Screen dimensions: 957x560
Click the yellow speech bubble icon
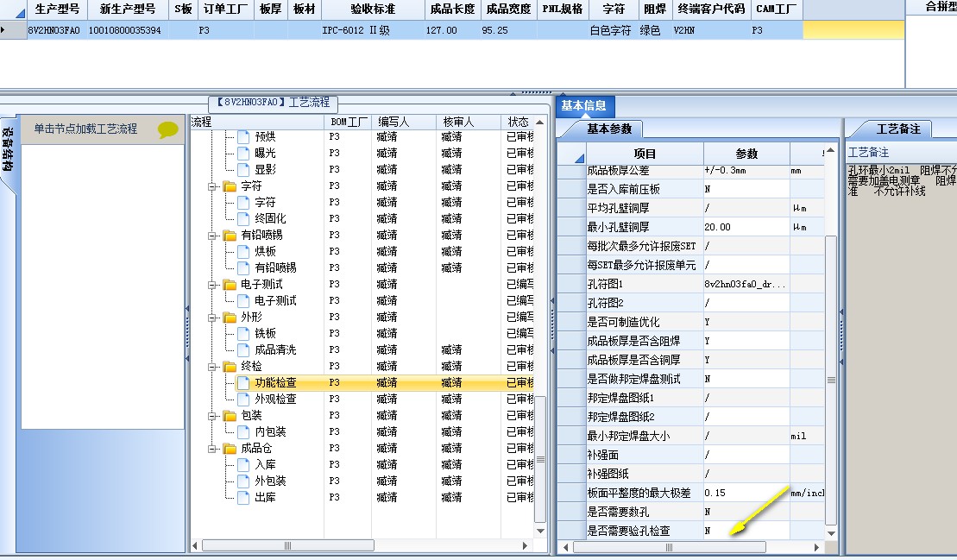pos(167,129)
